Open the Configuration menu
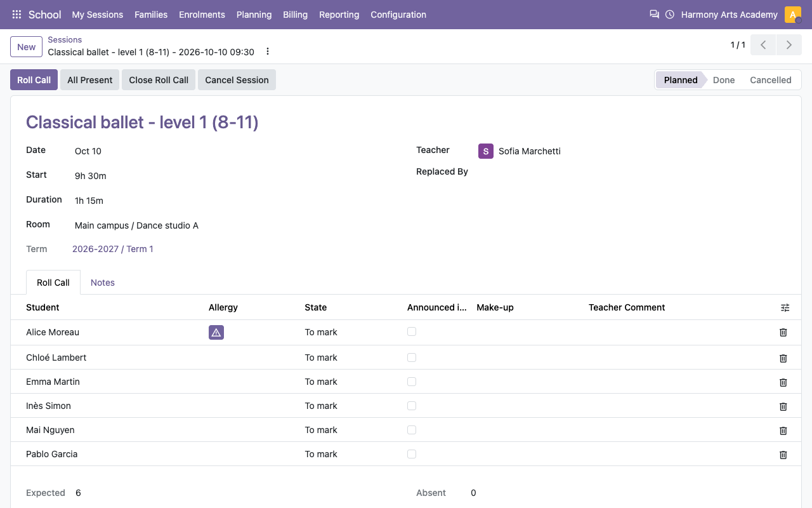 (398, 15)
